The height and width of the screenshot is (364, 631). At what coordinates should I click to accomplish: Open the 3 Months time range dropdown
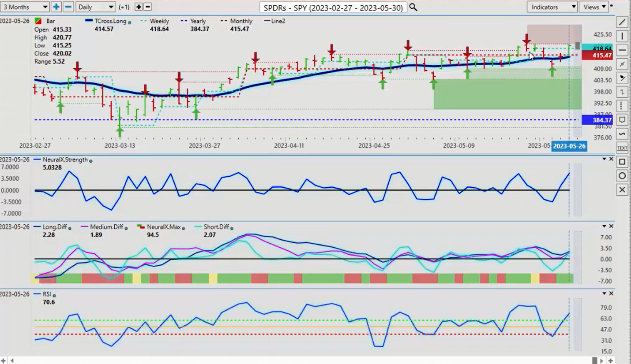(x=25, y=7)
